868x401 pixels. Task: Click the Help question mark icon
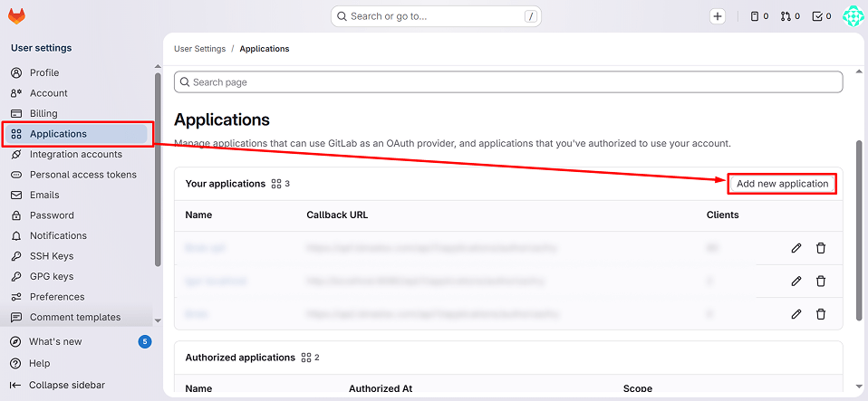pos(15,363)
